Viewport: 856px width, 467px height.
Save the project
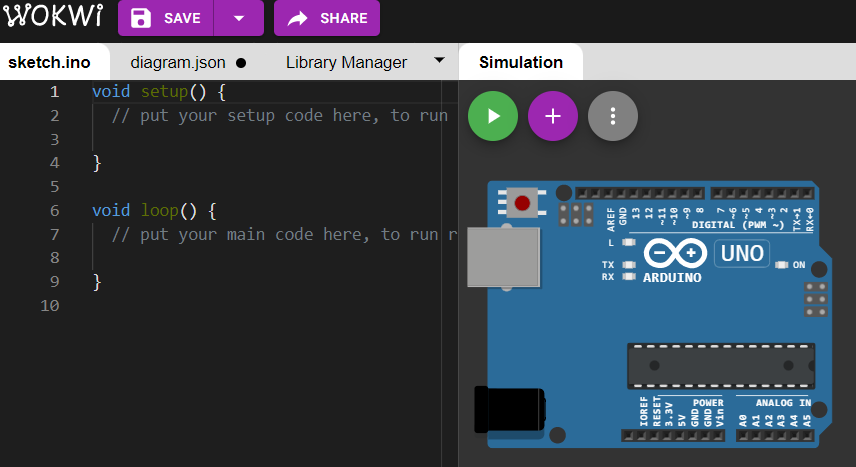166,18
